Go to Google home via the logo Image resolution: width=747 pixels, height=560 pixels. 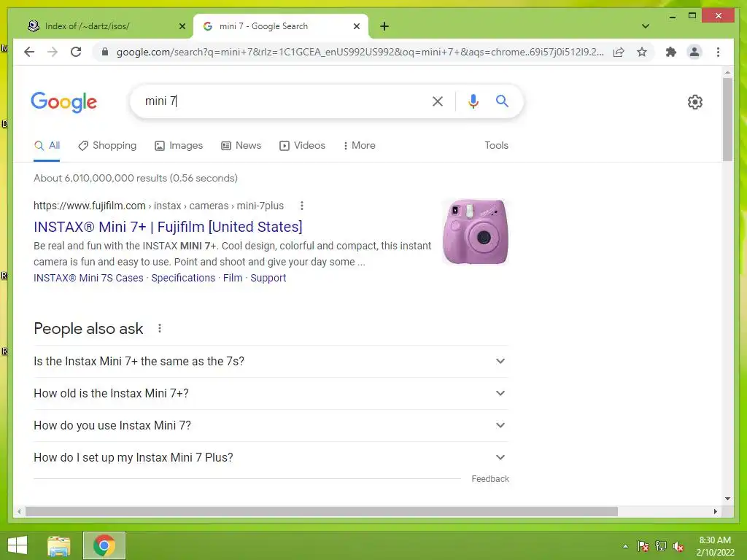64,101
